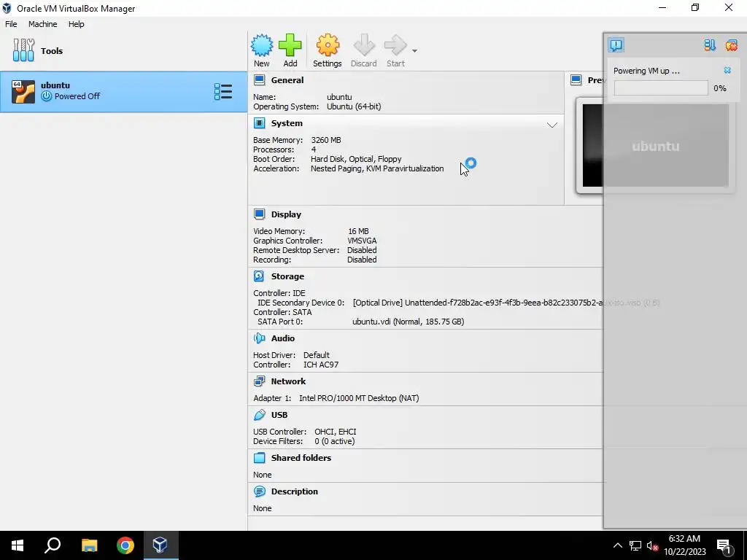Click the Shared folders heading
747x560 pixels.
point(301,458)
